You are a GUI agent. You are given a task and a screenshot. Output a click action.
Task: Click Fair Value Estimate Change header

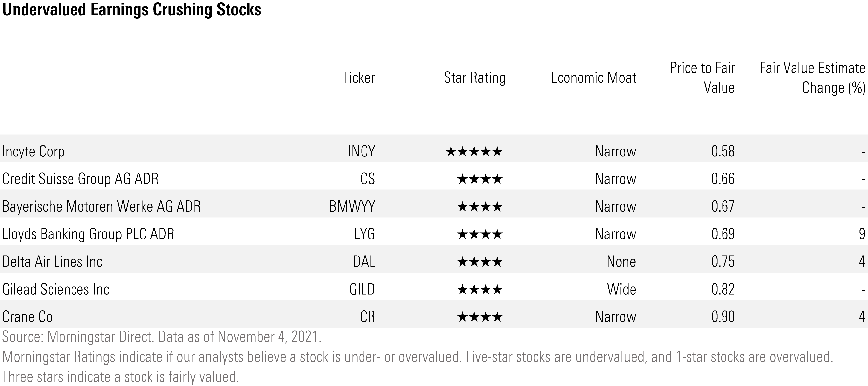click(x=812, y=78)
